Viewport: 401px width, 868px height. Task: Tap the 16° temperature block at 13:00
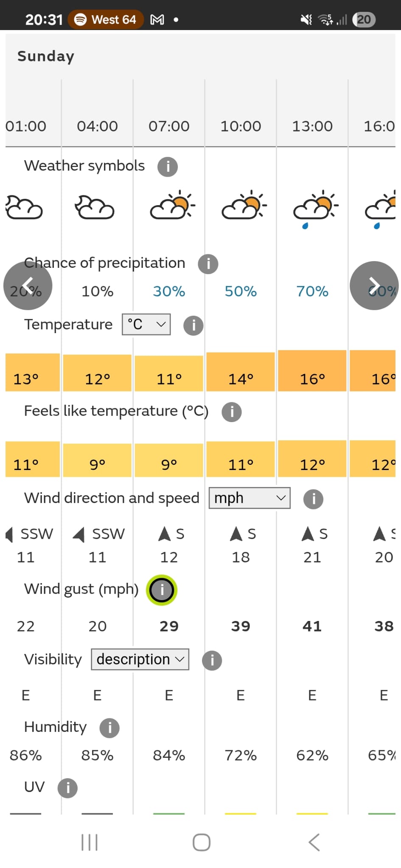pos(312,372)
